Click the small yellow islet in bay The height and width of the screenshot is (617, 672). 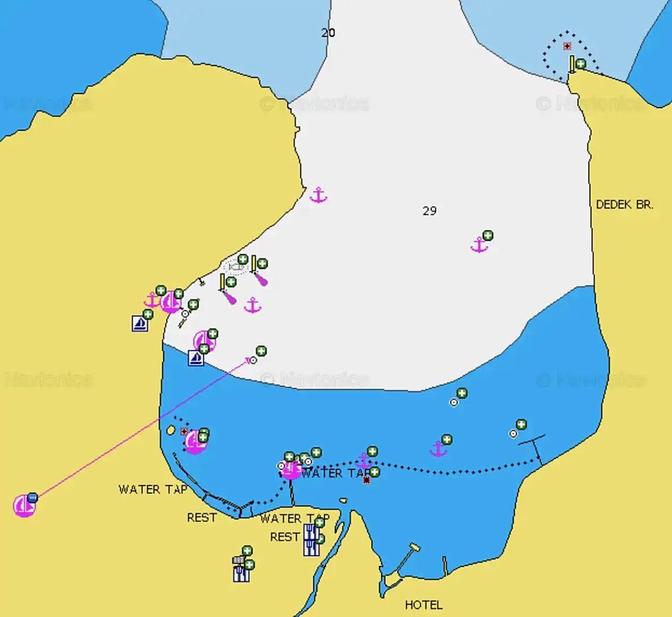click(x=171, y=430)
